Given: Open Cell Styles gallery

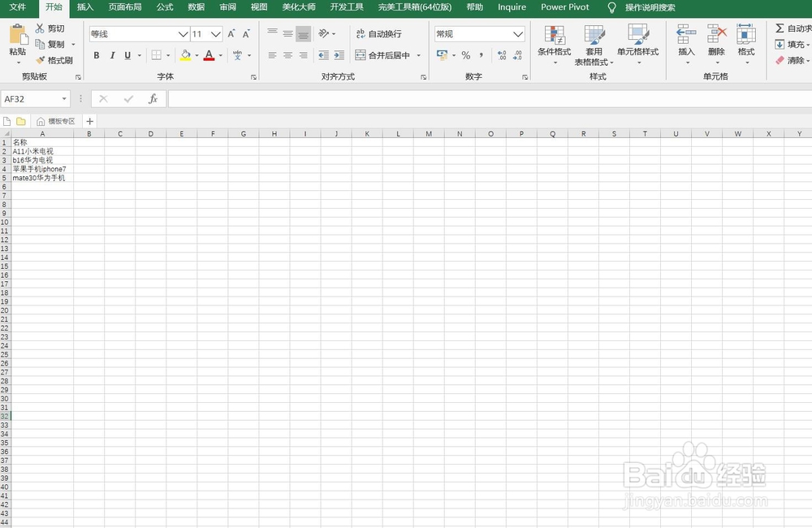Looking at the screenshot, I should (x=638, y=44).
